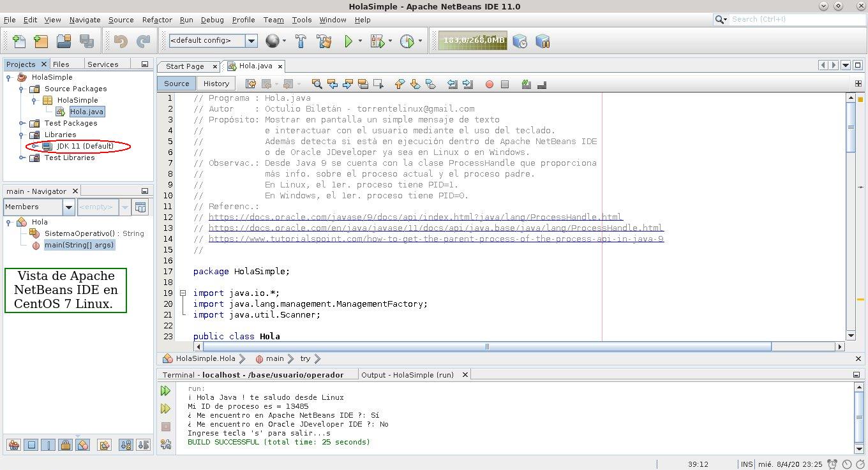Collapse the HolaSimple project node
This screenshot has width=868, height=470.
(x=9, y=77)
